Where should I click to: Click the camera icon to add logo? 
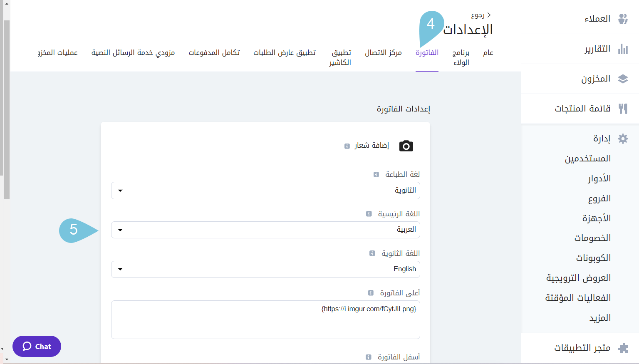click(x=406, y=146)
